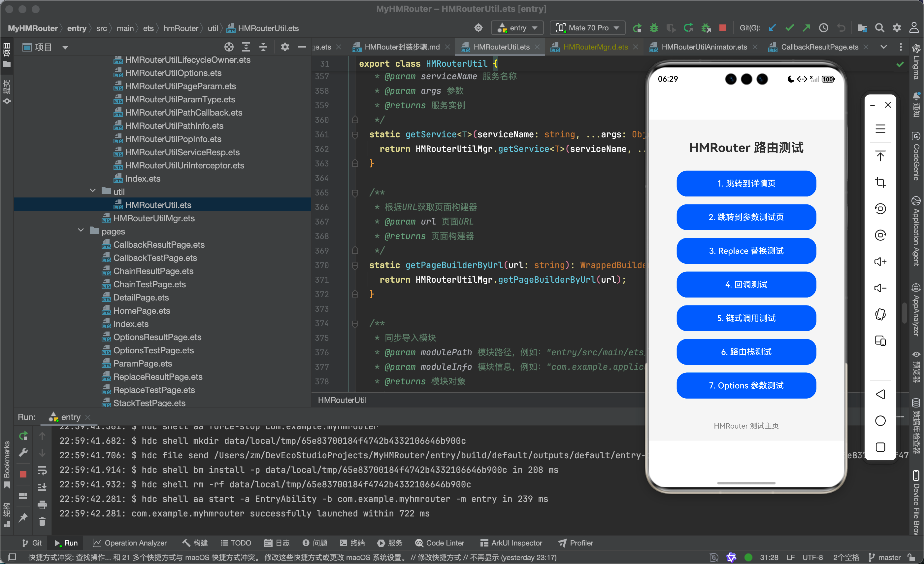Click locate-in-project-tree target icon
This screenshot has height=564, width=924.
click(x=229, y=47)
